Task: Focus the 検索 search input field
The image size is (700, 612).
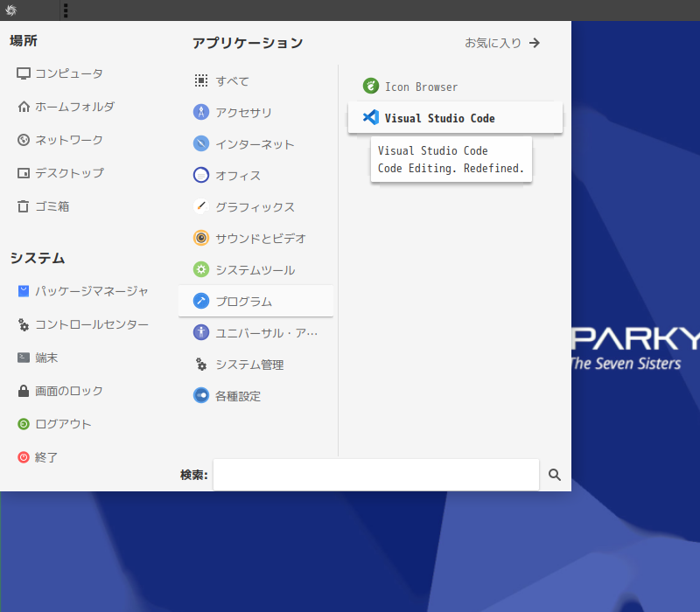Action: (376, 475)
